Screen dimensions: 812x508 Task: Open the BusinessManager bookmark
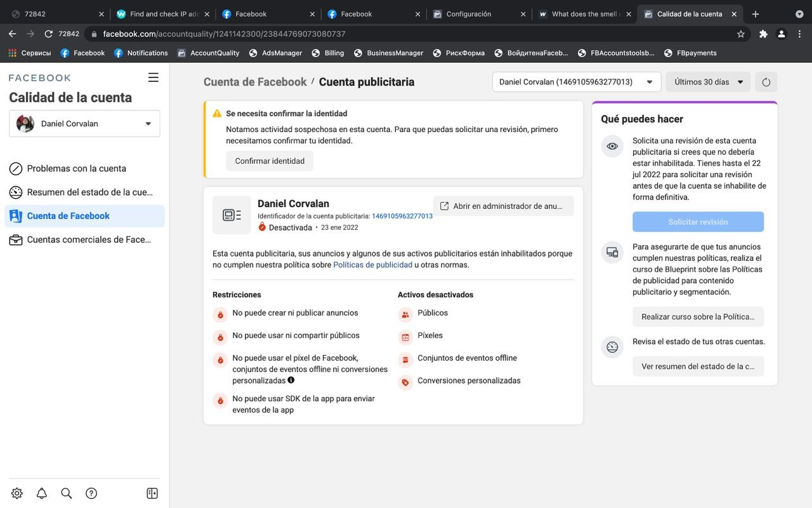(388, 53)
